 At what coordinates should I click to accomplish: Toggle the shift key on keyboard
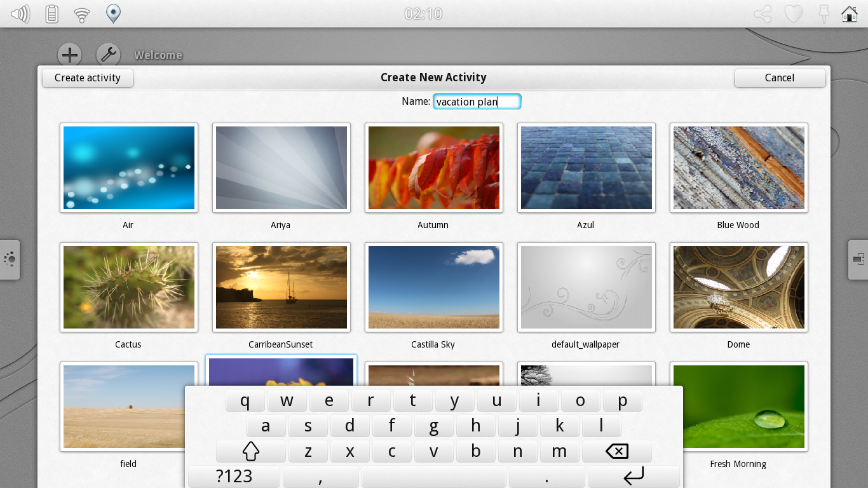251,452
